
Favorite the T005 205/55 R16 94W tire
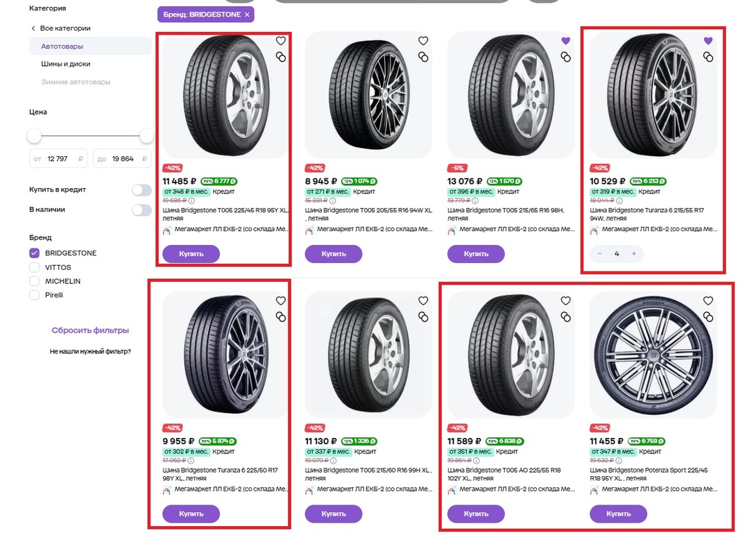[423, 41]
